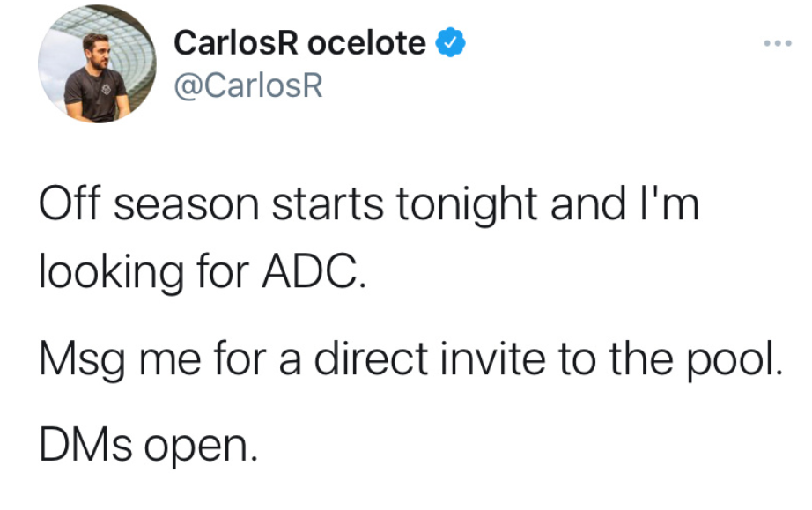Click the 'DMs open.' text
This screenshot has height=510, width=812.
[148, 447]
